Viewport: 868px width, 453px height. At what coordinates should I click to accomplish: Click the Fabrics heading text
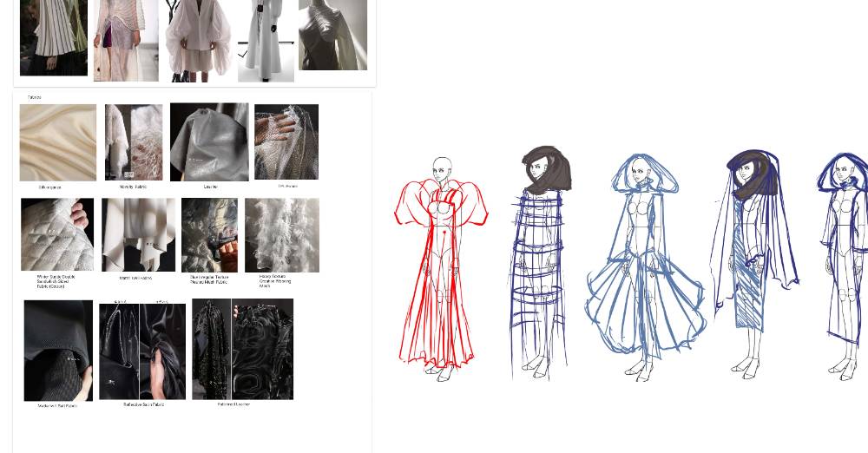pos(35,97)
